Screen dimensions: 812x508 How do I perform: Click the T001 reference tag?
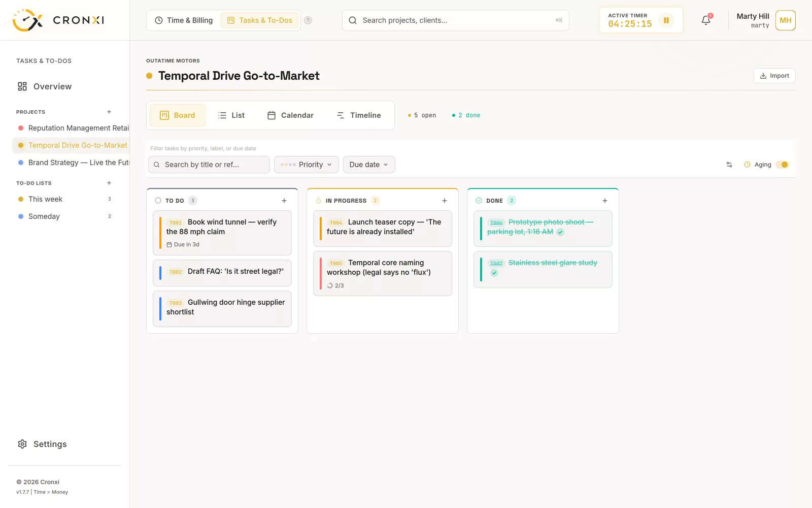[176, 223]
